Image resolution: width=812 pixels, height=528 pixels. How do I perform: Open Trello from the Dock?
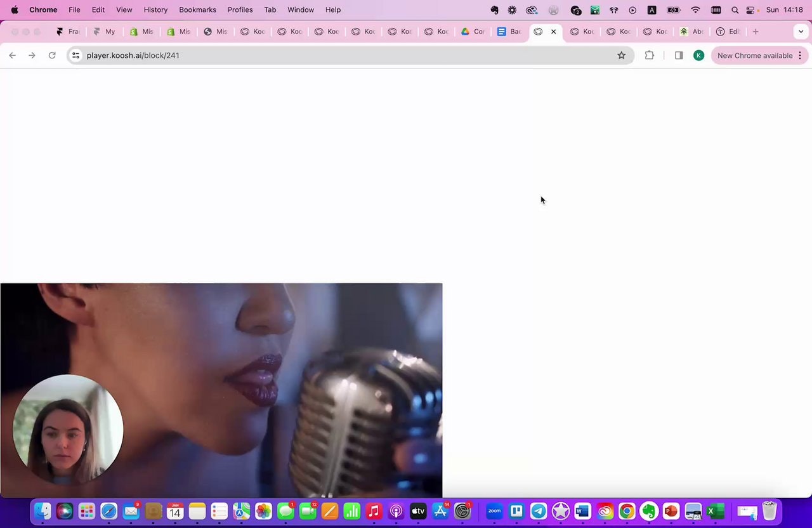click(x=516, y=511)
